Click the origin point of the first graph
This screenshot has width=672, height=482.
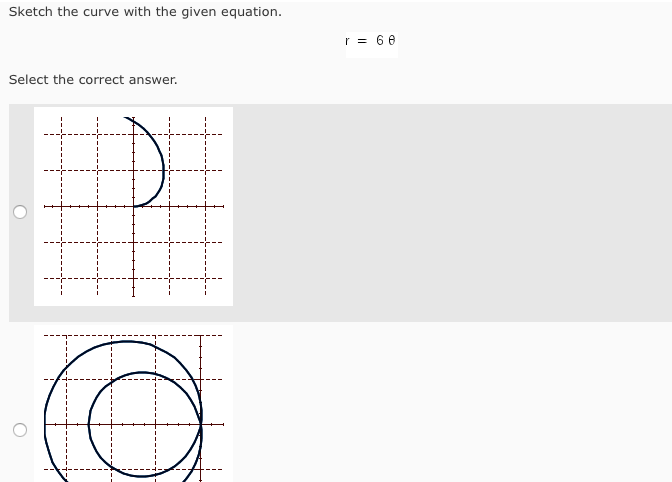[133, 207]
